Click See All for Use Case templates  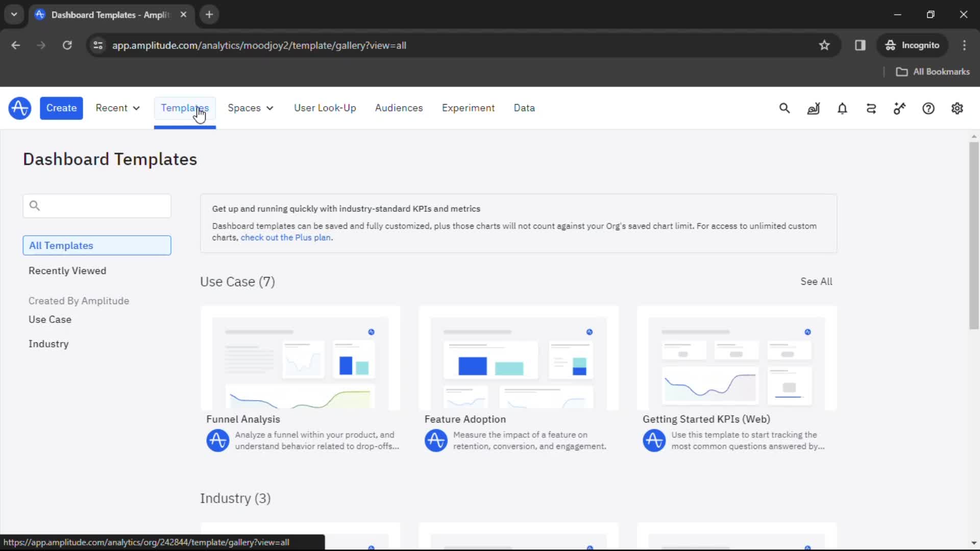pyautogui.click(x=817, y=281)
